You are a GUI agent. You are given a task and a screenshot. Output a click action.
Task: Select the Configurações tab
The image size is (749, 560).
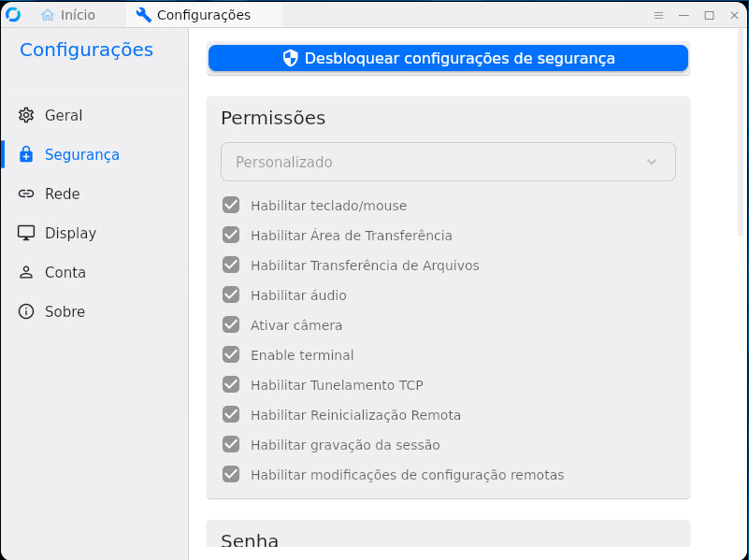click(203, 15)
